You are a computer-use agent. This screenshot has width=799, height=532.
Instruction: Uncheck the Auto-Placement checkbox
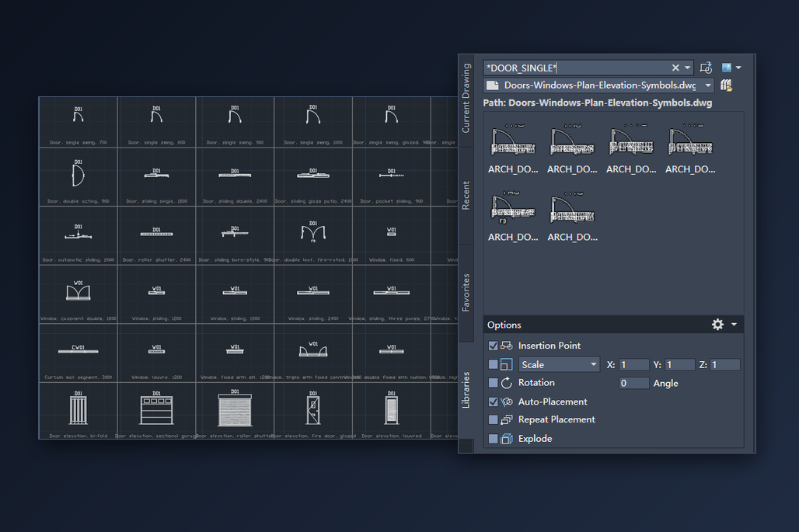[x=493, y=402]
